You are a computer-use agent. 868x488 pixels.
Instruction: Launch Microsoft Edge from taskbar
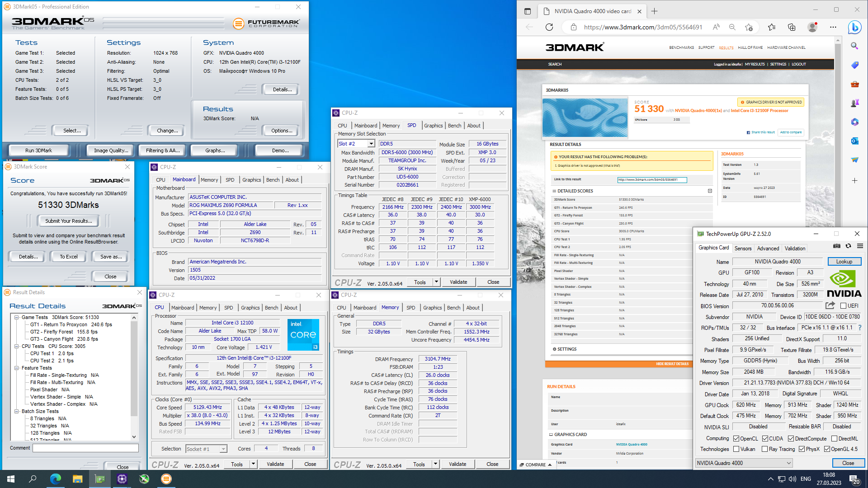[55, 479]
